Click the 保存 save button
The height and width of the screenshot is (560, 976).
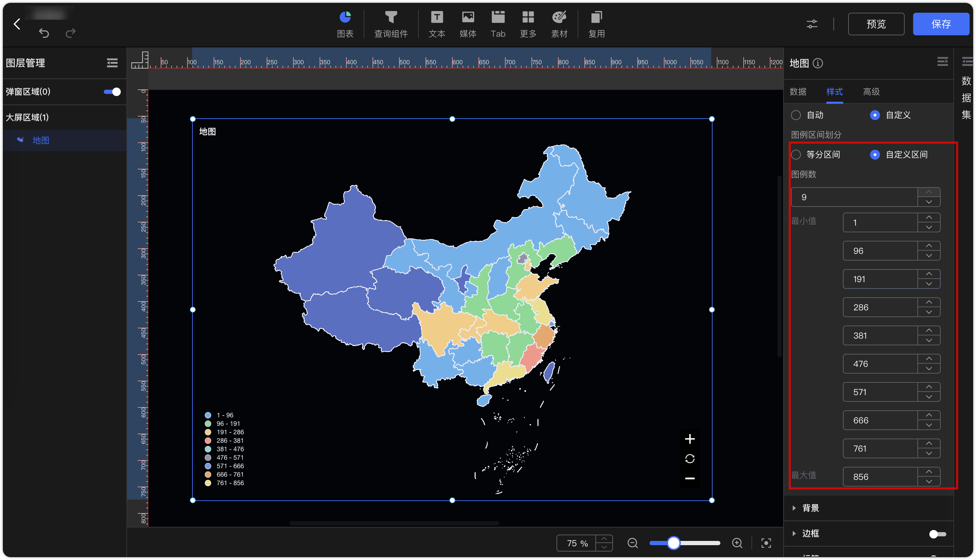[941, 24]
